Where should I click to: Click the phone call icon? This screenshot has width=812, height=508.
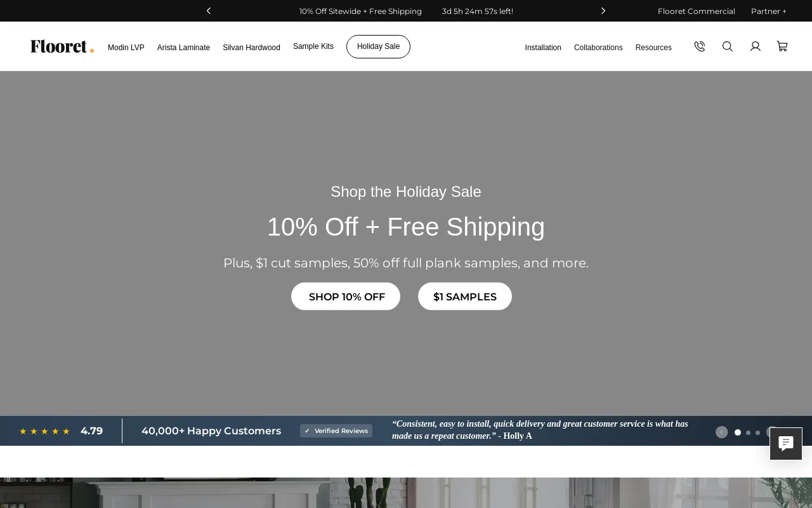pos(700,46)
